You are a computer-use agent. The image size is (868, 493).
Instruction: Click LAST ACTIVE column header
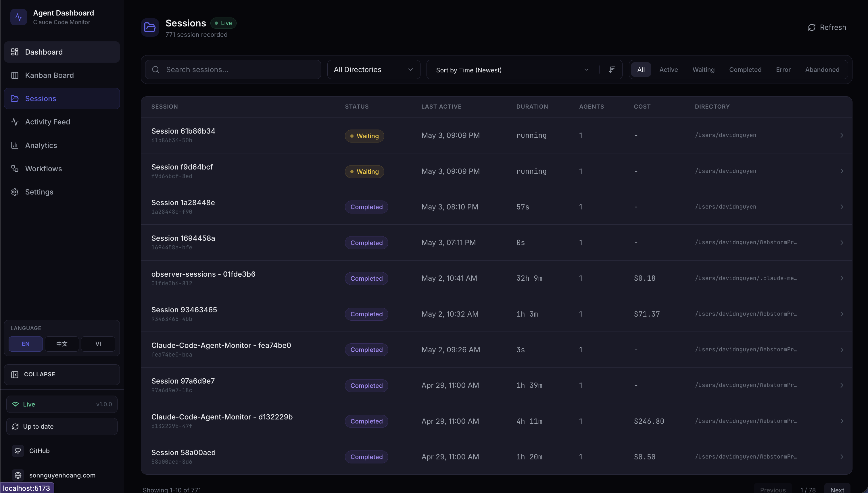click(441, 107)
